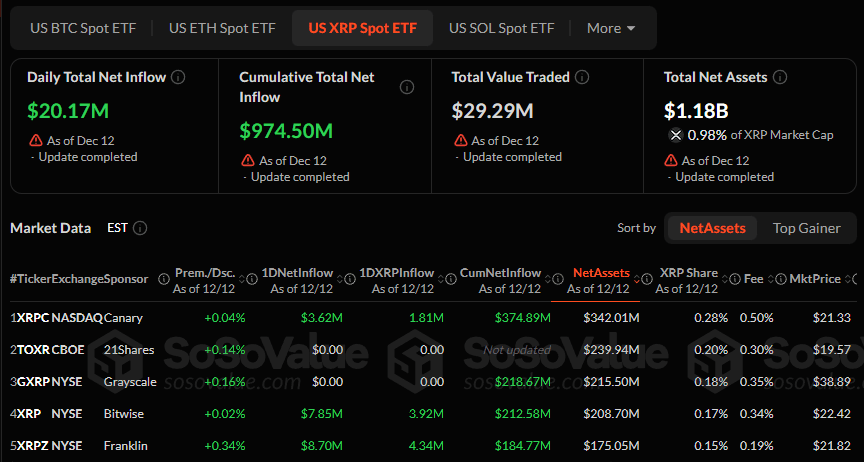
Task: Open the XRPC Canary ETF row
Action: point(432,318)
